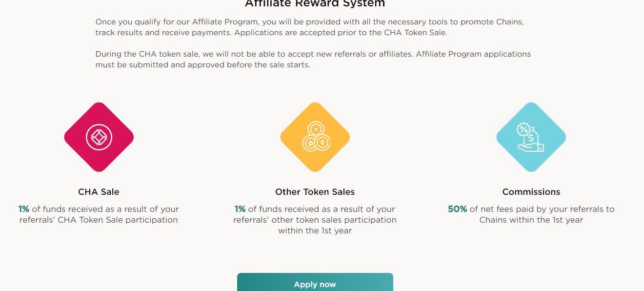Select the Commissions heading
Screen dimensions: 644x291
point(531,192)
